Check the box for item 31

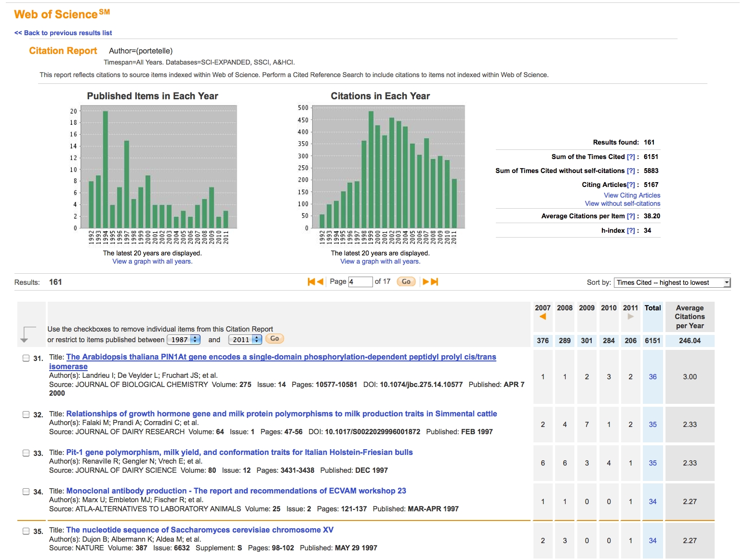(26, 358)
